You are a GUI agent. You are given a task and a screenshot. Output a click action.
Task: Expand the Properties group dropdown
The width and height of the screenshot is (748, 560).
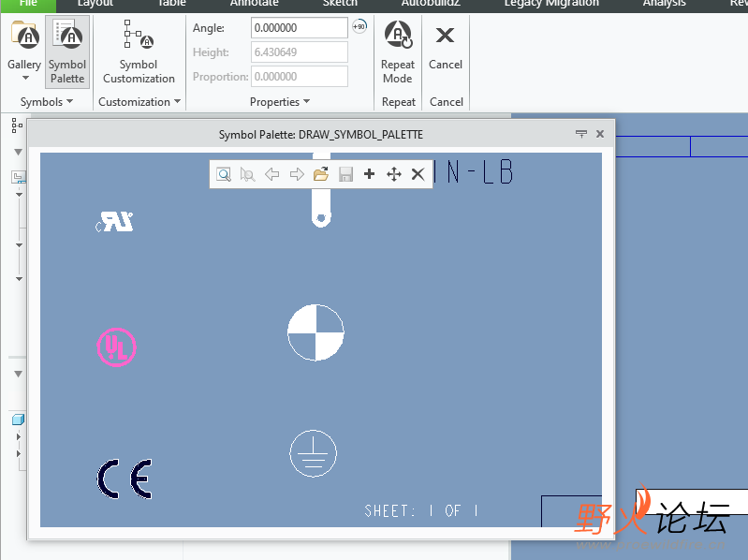(280, 101)
